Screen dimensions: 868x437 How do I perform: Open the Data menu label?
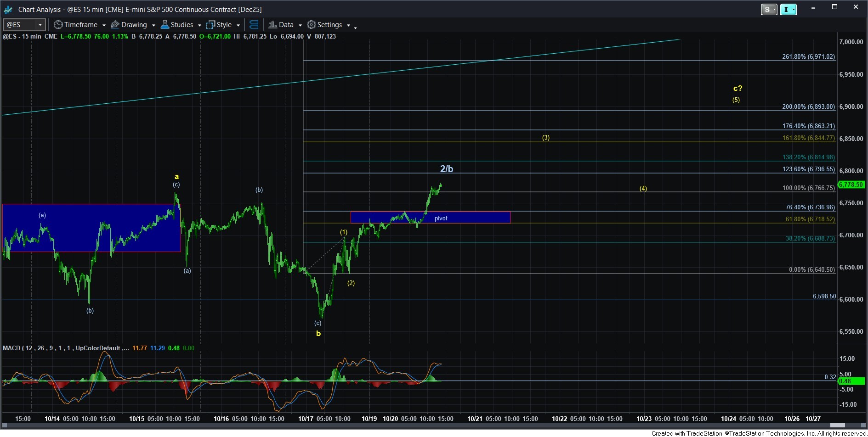point(286,25)
